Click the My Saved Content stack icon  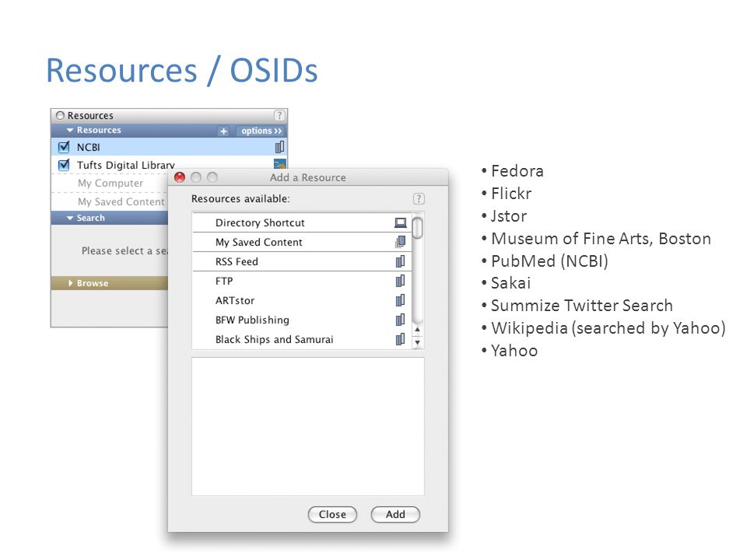401,242
